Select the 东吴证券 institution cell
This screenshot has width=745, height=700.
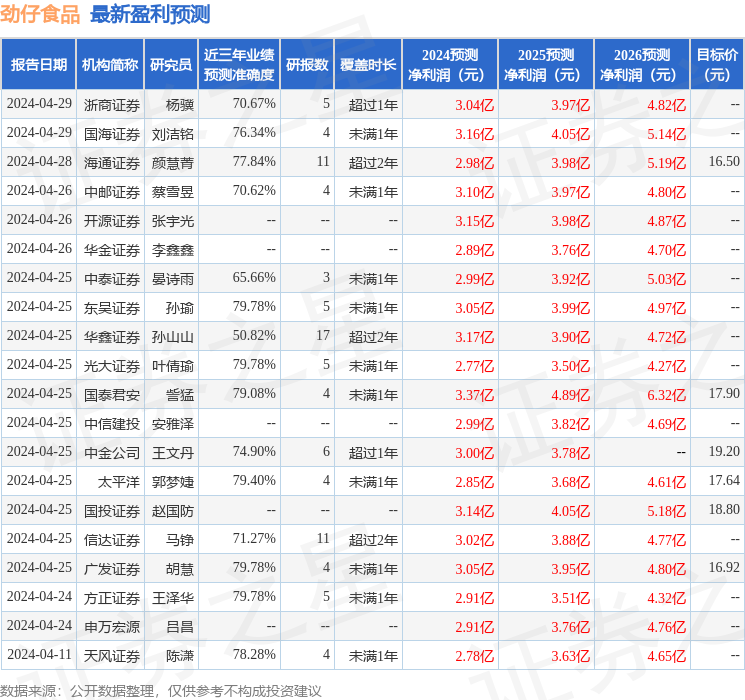coord(112,307)
